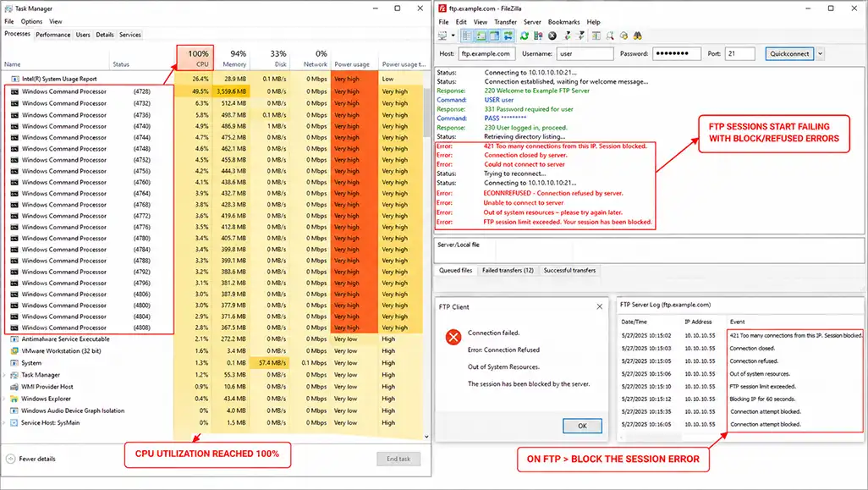The image size is (868, 490).
Task: Toggle the message log display in FileZilla
Action: 467,36
